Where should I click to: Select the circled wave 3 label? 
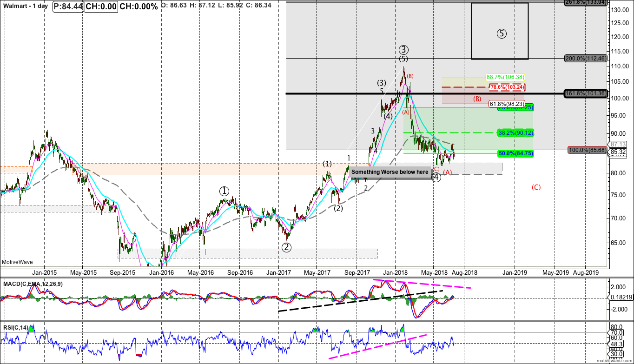403,50
